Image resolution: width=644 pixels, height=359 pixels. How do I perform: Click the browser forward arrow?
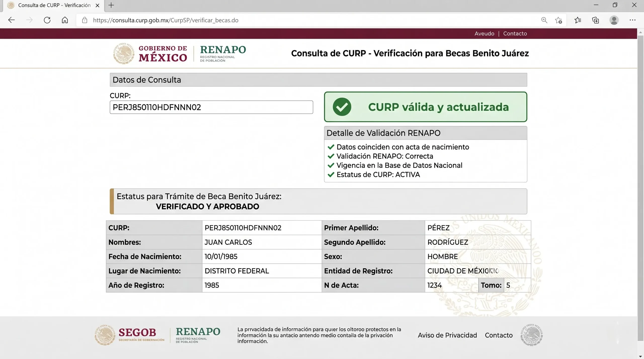[x=29, y=20]
